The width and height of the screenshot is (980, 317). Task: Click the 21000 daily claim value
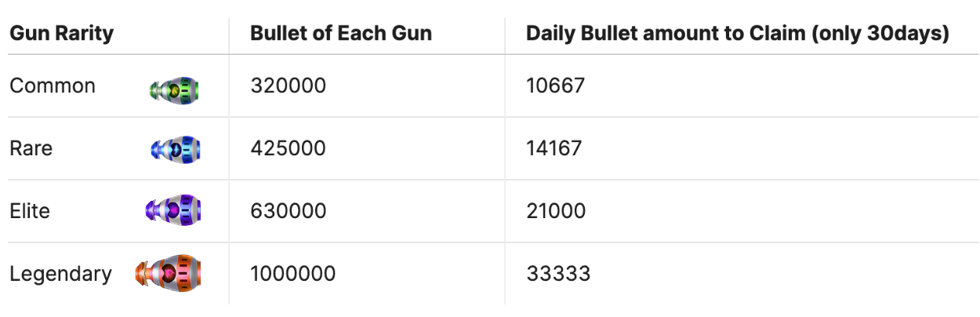tap(555, 210)
